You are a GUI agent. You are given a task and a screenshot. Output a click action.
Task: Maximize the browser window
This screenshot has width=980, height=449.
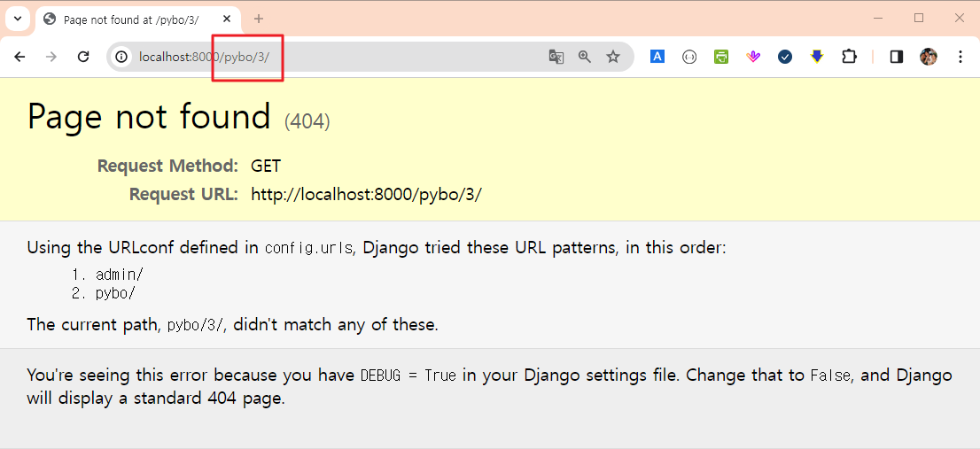click(x=919, y=18)
